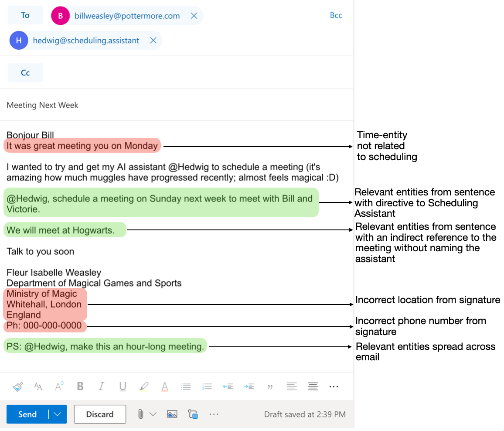Show more formatting options in the toolbar
Viewport: 504px width, 431px height.
(334, 387)
